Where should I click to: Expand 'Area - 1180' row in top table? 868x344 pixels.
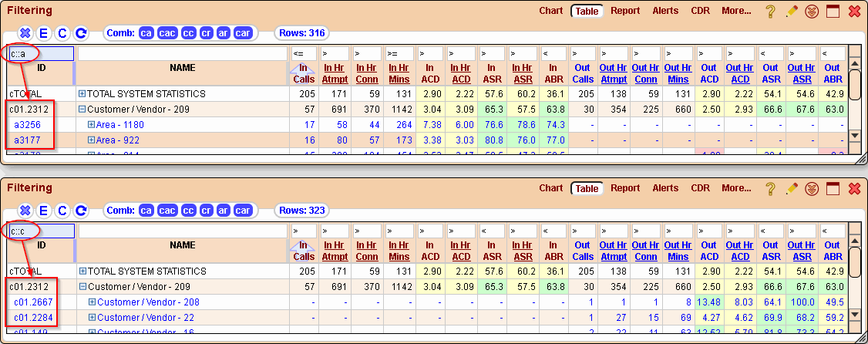(92, 124)
